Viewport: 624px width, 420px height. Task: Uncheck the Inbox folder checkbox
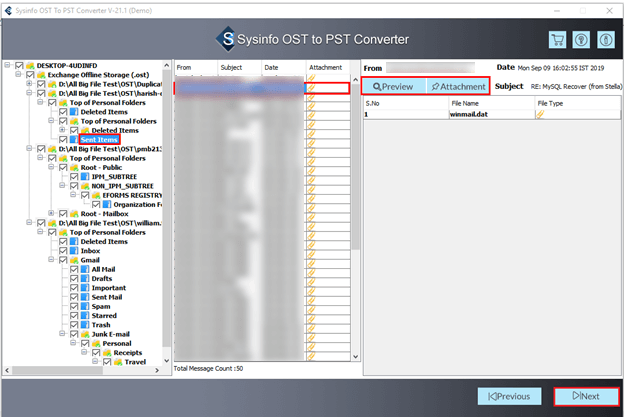coord(63,251)
